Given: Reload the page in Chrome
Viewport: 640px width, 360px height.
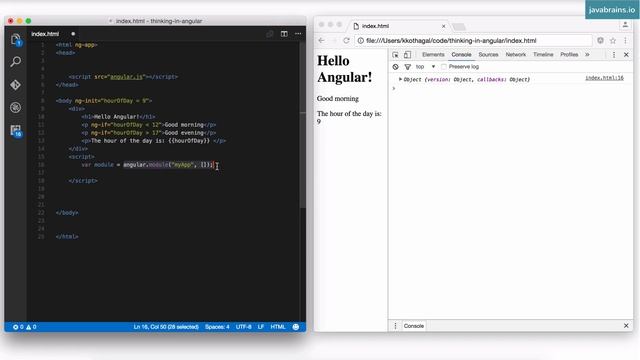Looking at the screenshot, I should coord(347,40).
